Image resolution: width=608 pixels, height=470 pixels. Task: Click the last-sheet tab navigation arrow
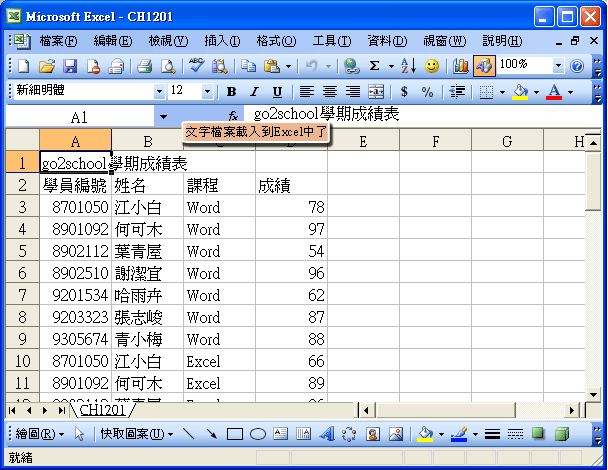click(x=61, y=410)
